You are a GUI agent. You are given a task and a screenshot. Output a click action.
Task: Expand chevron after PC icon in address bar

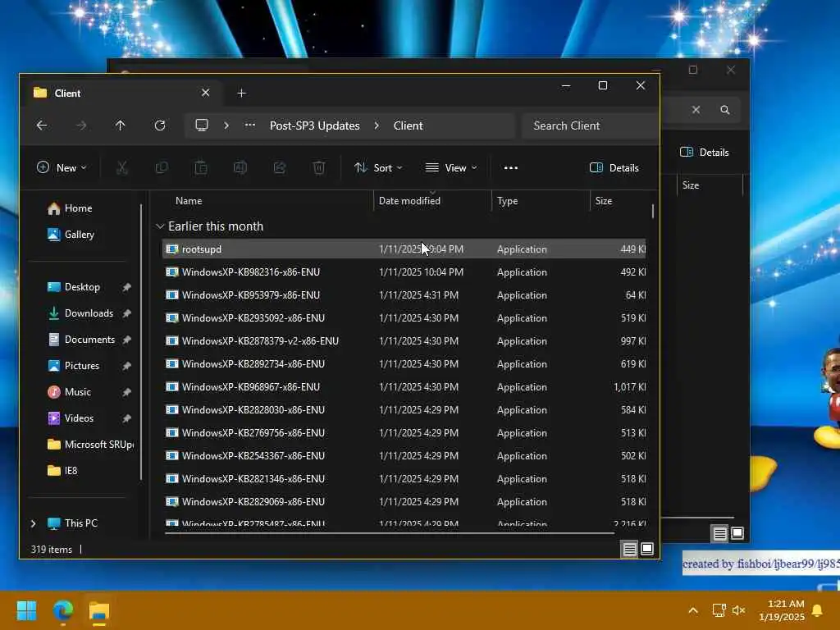[x=226, y=126]
